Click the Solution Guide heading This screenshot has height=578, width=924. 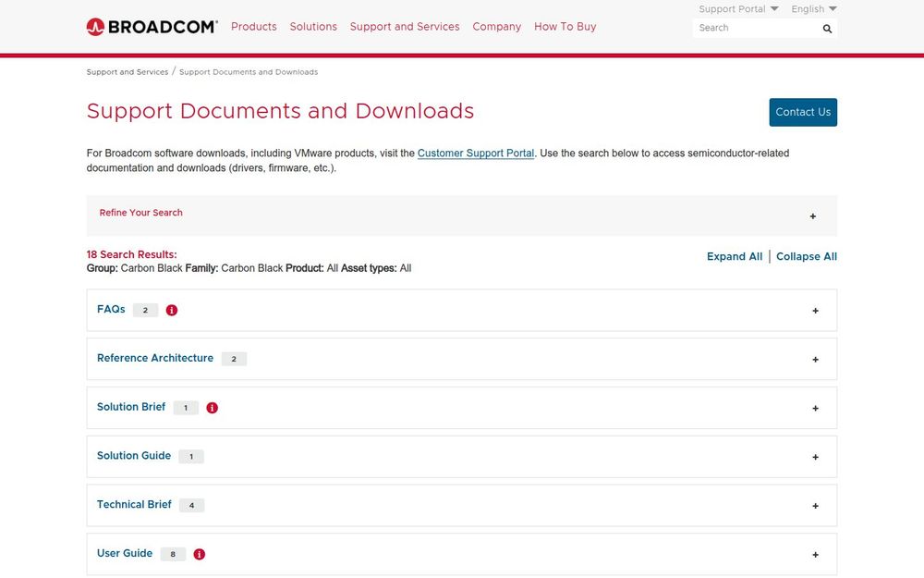(134, 456)
